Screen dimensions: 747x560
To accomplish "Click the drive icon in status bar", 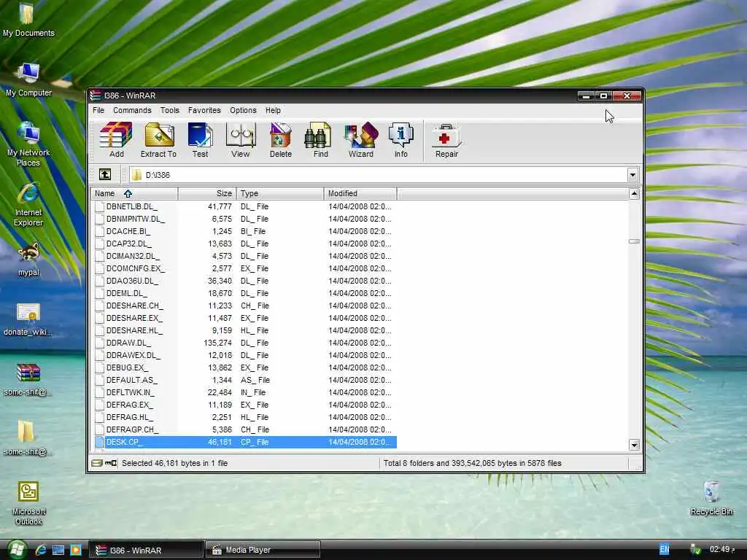I will 97,463.
